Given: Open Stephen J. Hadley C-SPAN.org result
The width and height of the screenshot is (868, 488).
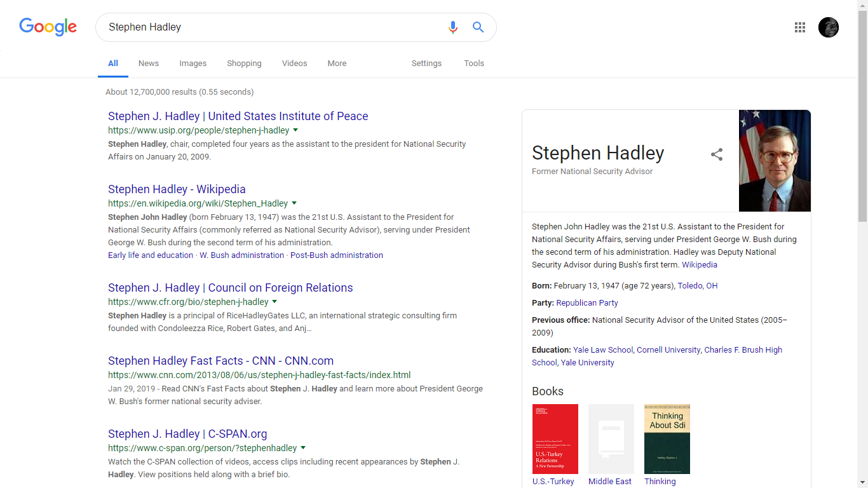Looking at the screenshot, I should pos(187,434).
